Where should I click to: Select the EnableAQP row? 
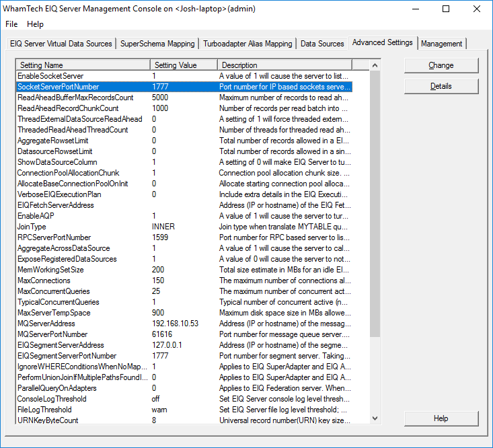[x=184, y=216]
